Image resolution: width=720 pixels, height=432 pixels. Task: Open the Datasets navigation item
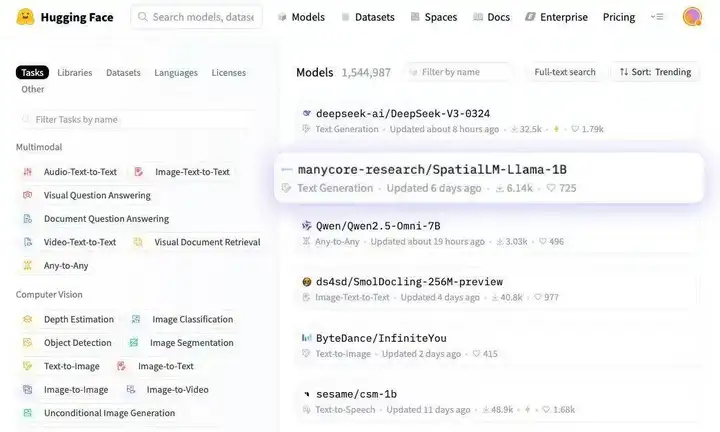[x=368, y=17]
